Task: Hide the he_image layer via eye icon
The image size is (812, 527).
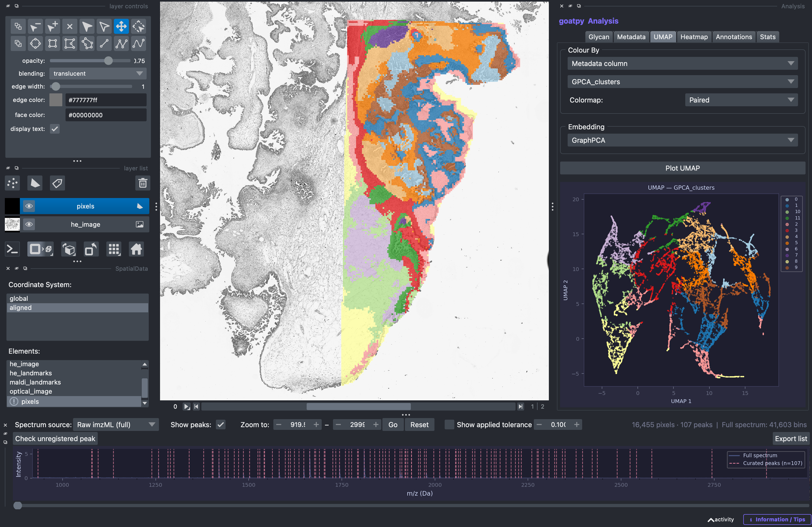Action: tap(29, 224)
